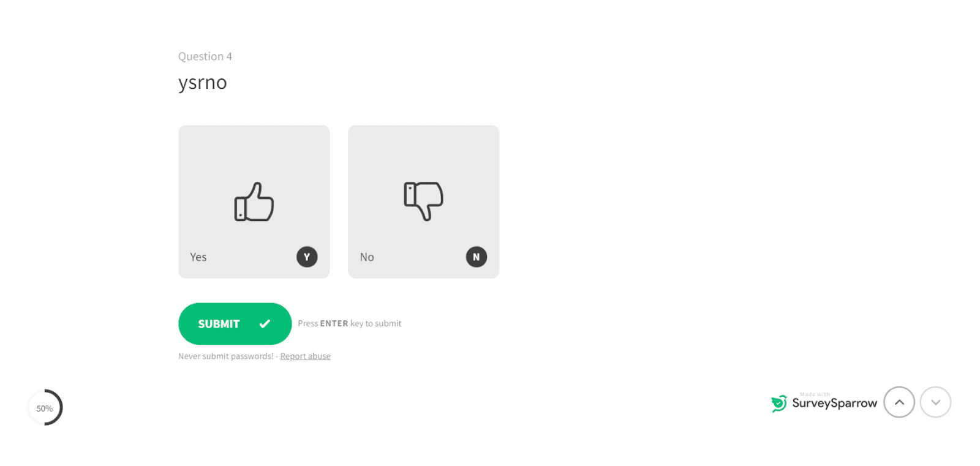Click the 50% progress circle indicator
Image resolution: width=980 pixels, height=466 pixels.
(x=45, y=408)
